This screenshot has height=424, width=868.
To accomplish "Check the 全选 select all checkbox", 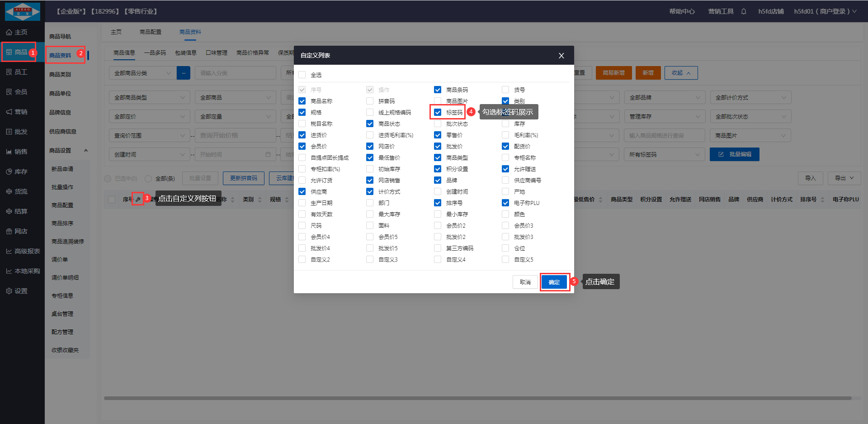I will [302, 75].
